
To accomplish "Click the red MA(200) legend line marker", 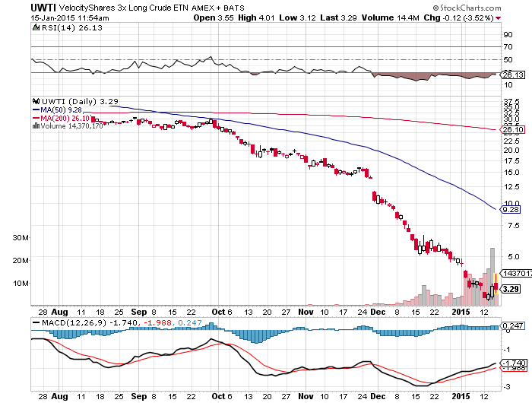I will [x=36, y=118].
